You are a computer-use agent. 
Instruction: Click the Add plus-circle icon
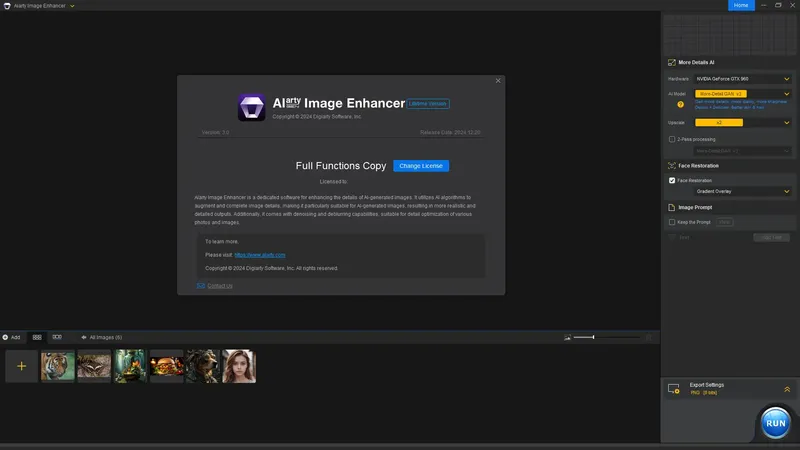tap(5, 337)
